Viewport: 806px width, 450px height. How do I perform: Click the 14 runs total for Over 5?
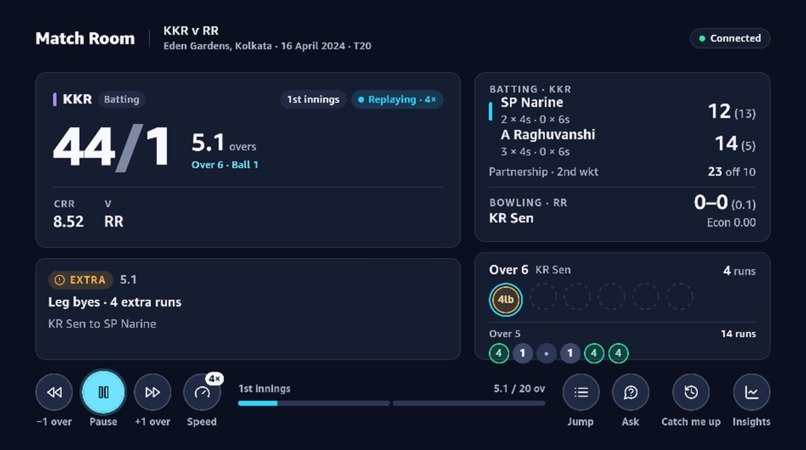click(738, 334)
